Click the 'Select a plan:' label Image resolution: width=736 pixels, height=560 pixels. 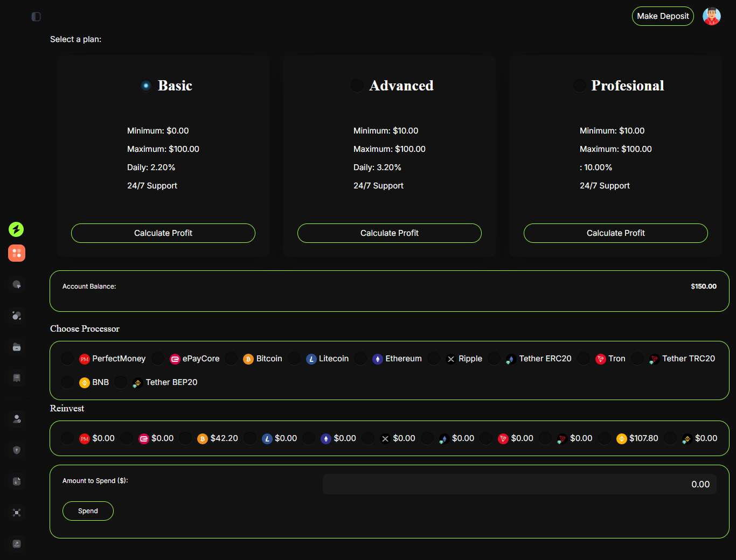click(x=75, y=39)
